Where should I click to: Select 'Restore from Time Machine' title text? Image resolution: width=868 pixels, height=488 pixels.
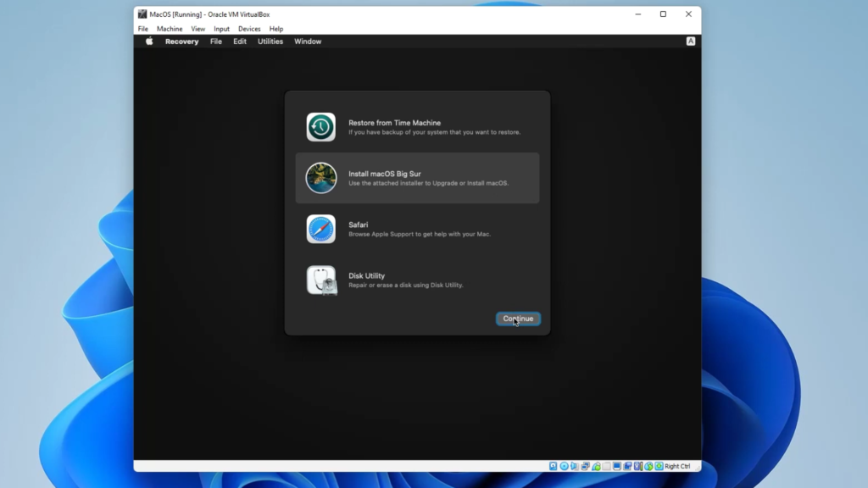pos(395,123)
